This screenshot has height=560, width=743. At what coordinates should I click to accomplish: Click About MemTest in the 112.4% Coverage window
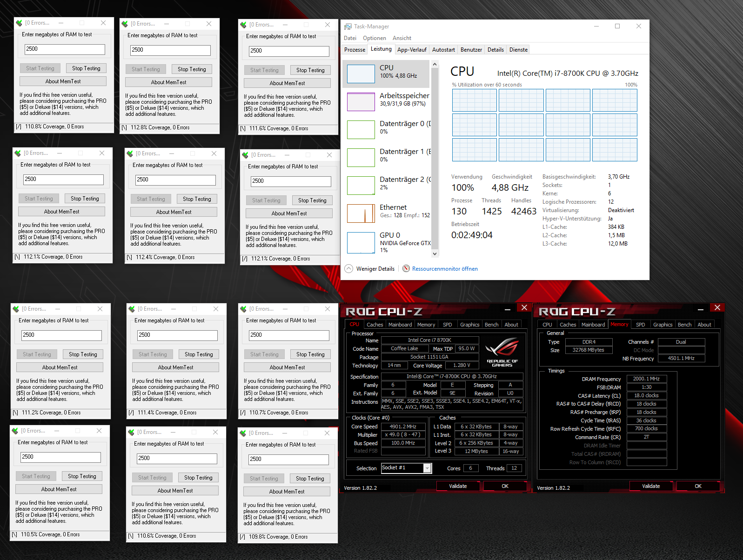[x=174, y=212]
